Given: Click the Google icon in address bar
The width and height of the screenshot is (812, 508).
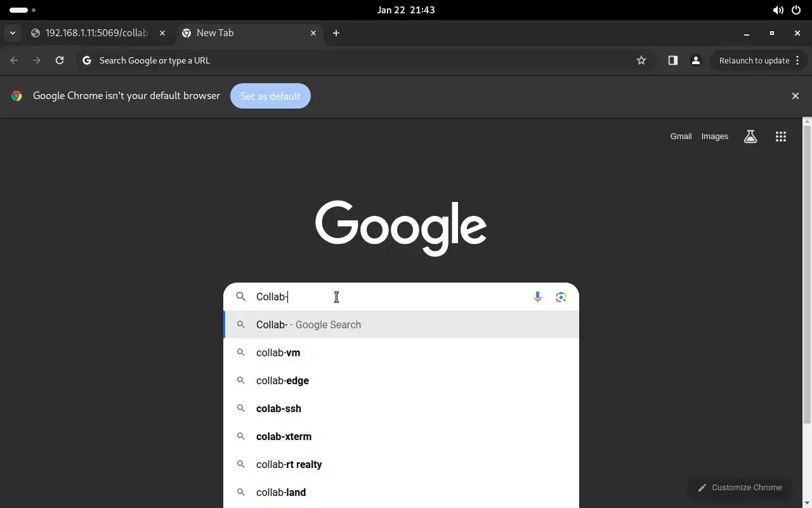Looking at the screenshot, I should click(x=87, y=60).
